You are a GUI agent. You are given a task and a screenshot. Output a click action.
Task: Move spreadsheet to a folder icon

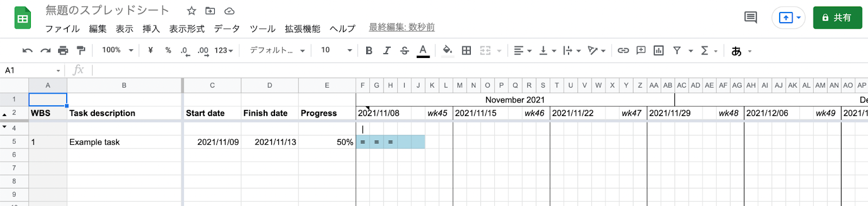tap(210, 11)
